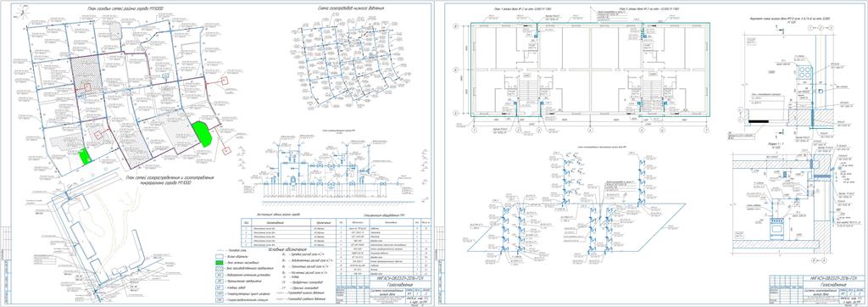Image resolution: width=868 pixels, height=307 pixels.
Task: Select the large green zone on city plan
Action: 202,134
